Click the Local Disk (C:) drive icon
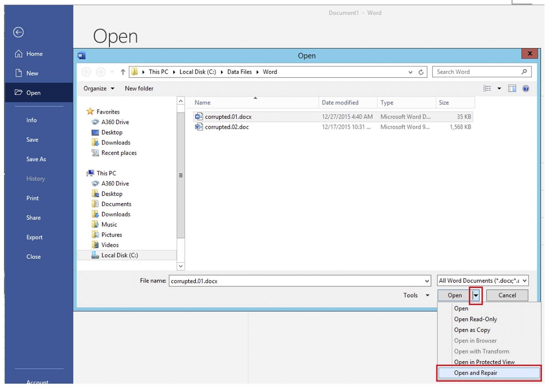Image resolution: width=549 pixels, height=392 pixels. pyautogui.click(x=95, y=255)
